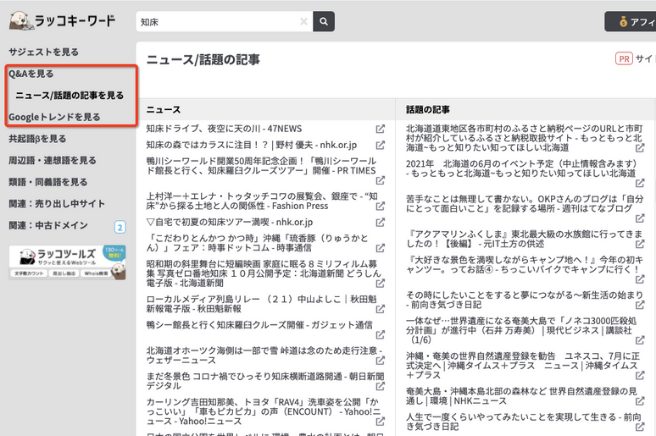Screen dimensions: 656x436
Task: Open the 上村洋一＋エレナ・トゥタッチコワ article
Action: (262, 201)
